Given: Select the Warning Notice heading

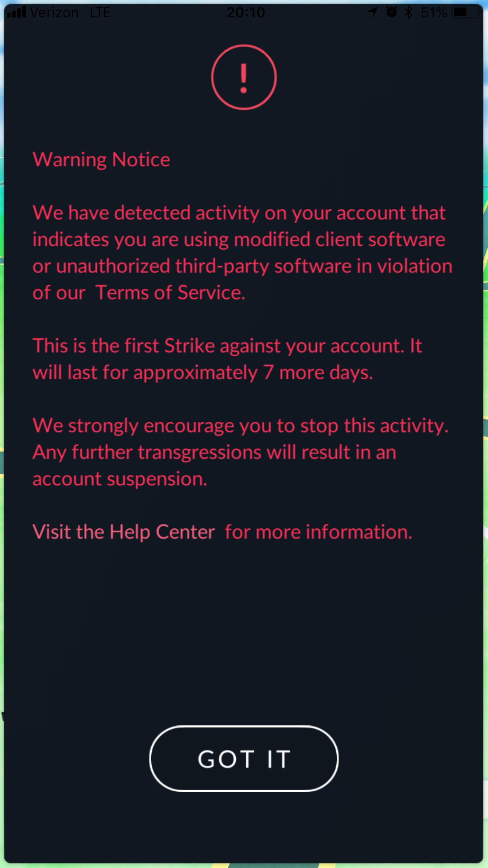Looking at the screenshot, I should pyautogui.click(x=101, y=159).
